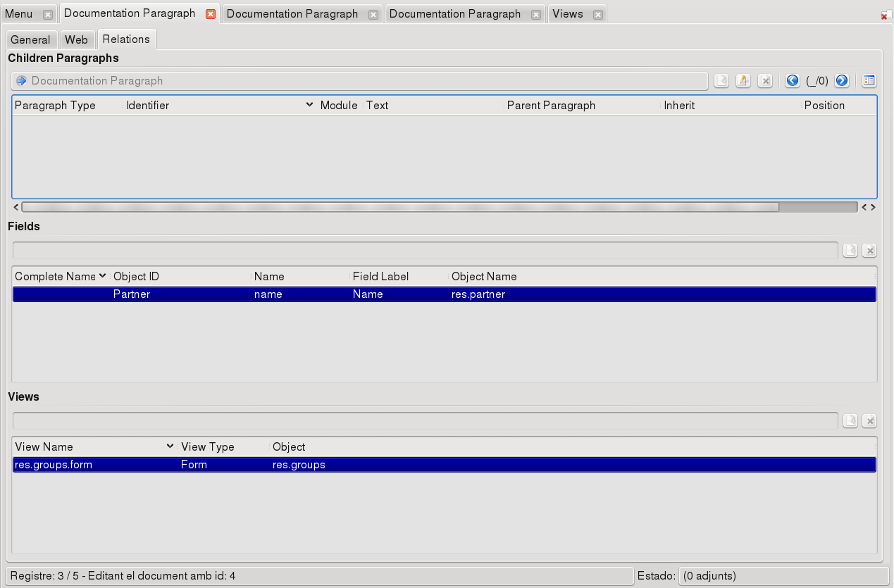This screenshot has width=894, height=588.
Task: Edit the selected child paragraph record
Action: [743, 81]
